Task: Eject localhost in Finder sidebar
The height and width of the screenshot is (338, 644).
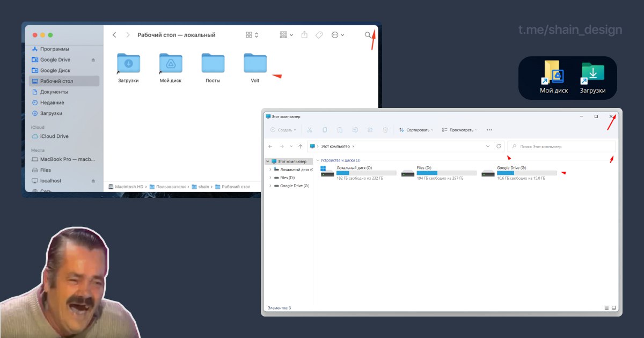Action: [x=93, y=181]
